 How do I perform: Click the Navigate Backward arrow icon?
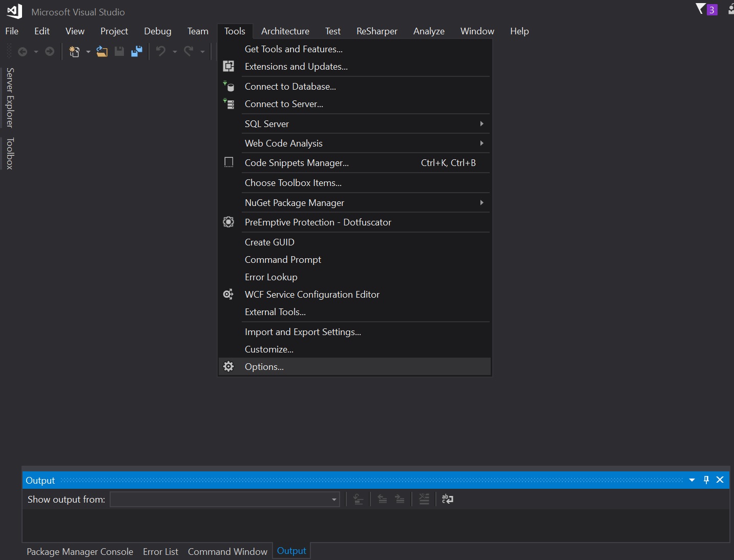point(23,51)
